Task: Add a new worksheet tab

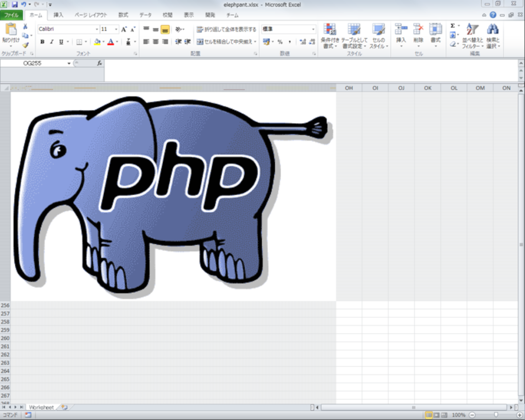Action: tap(64, 407)
